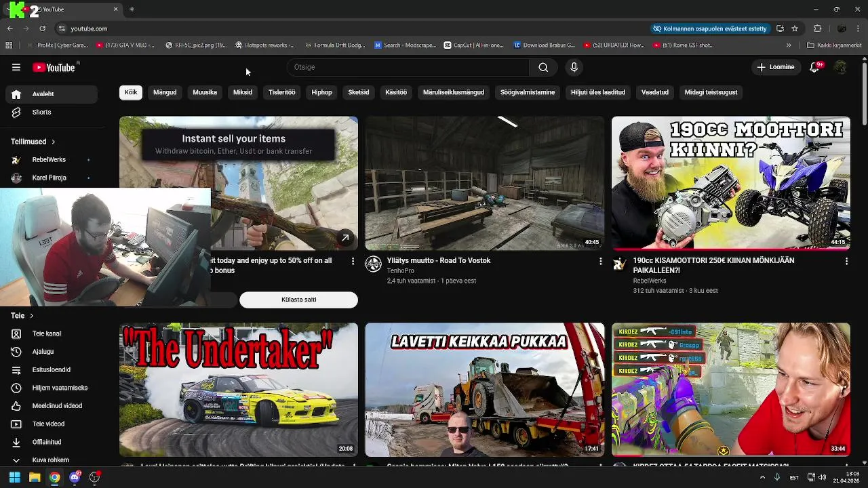The width and height of the screenshot is (868, 488).
Task: Open File Explorer from taskbar
Action: point(35,477)
